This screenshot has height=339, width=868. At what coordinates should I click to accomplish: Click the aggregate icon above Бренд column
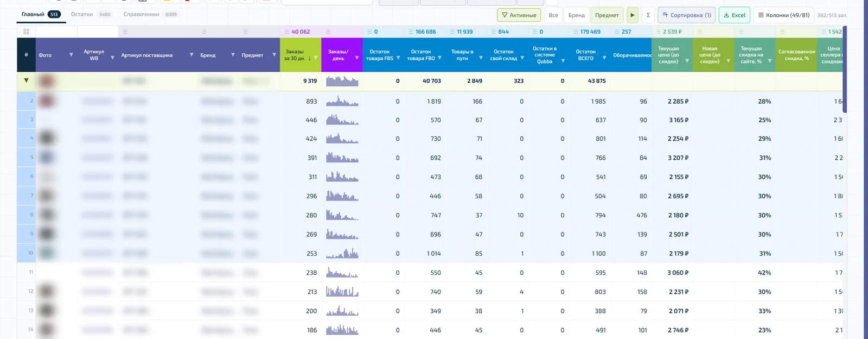[x=204, y=32]
